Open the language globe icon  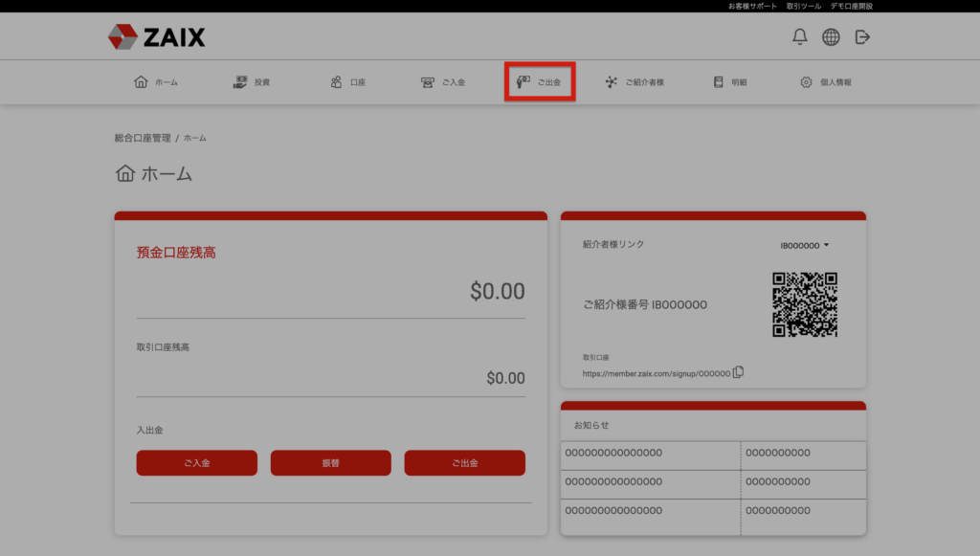[831, 37]
